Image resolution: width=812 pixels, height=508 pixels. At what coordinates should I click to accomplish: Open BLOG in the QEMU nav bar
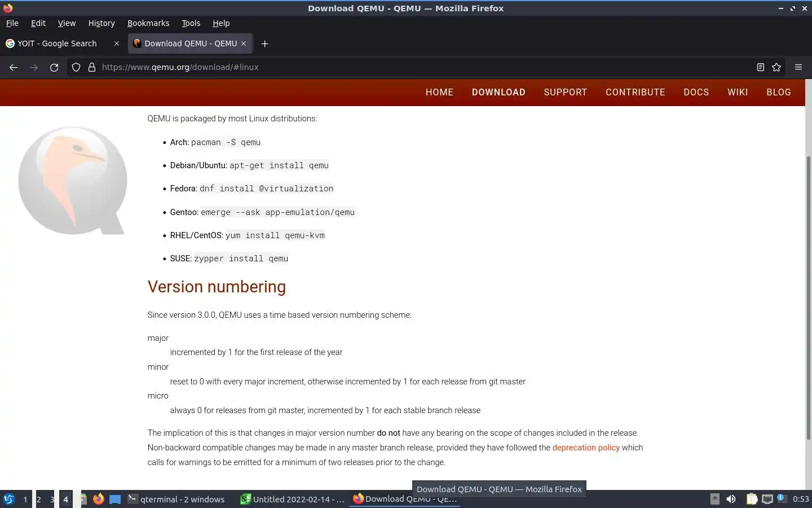tap(779, 92)
